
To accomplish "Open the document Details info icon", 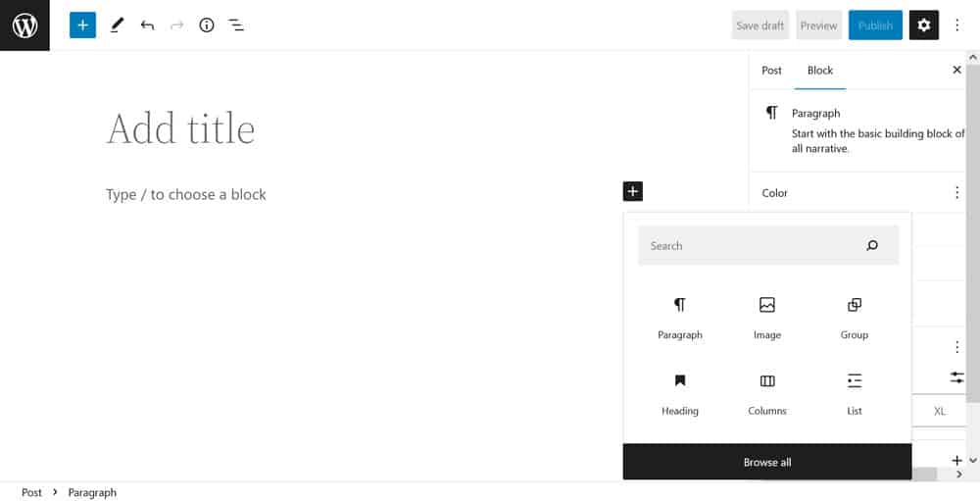I will pyautogui.click(x=206, y=25).
